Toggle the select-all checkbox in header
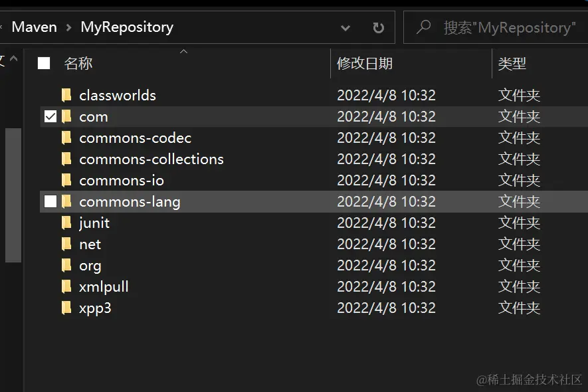The height and width of the screenshot is (392, 588). (44, 63)
